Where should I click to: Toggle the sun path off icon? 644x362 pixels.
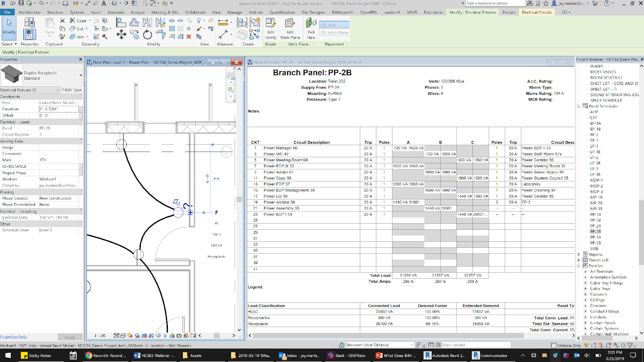tap(130, 335)
